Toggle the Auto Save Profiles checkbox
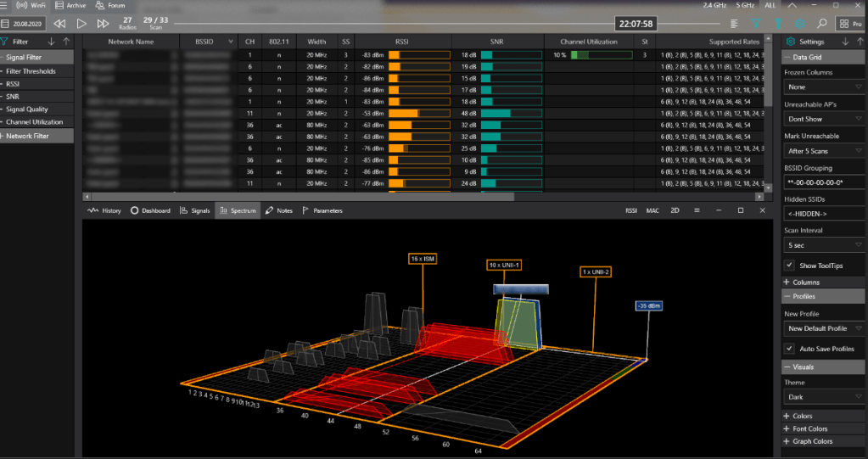868x459 pixels. click(790, 349)
